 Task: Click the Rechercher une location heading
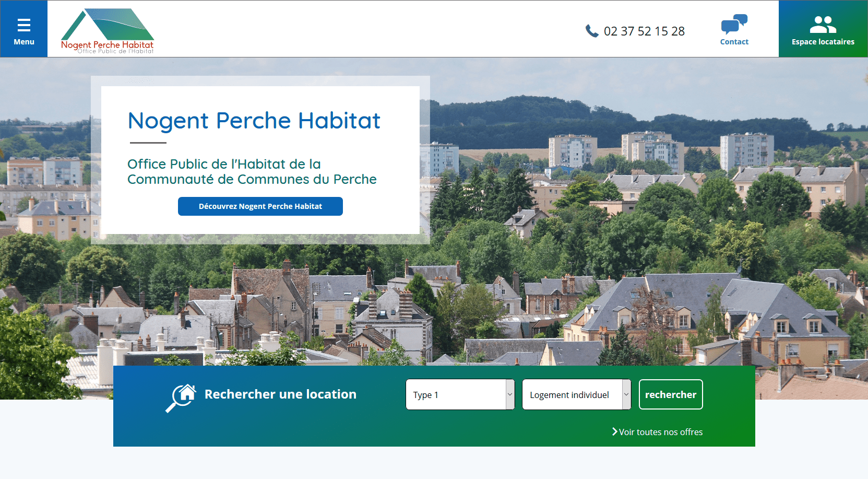coord(280,394)
